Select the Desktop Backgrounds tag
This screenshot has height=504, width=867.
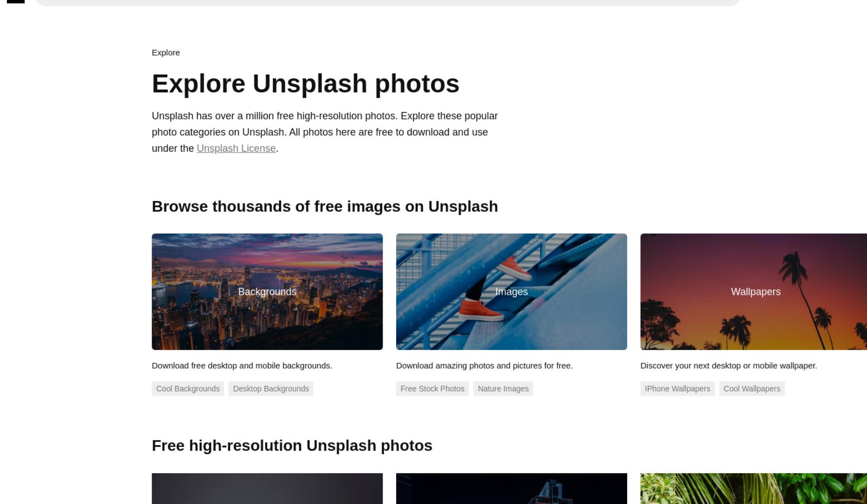point(271,389)
